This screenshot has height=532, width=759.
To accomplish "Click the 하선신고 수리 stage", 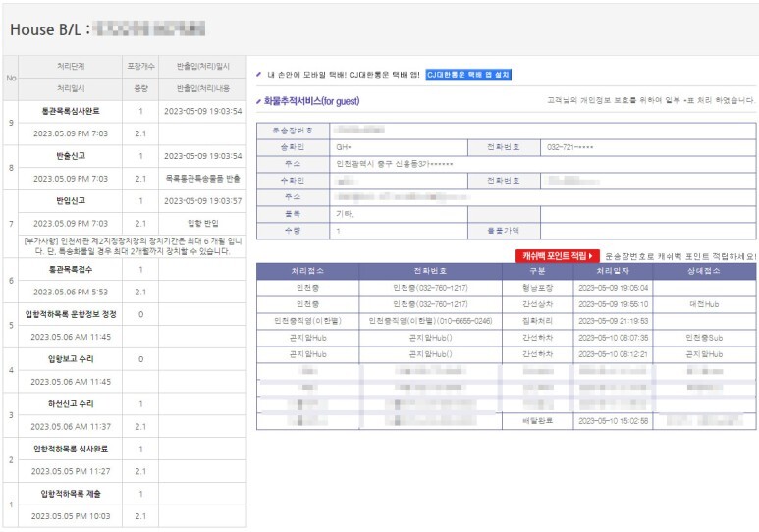I will pyautogui.click(x=71, y=403).
